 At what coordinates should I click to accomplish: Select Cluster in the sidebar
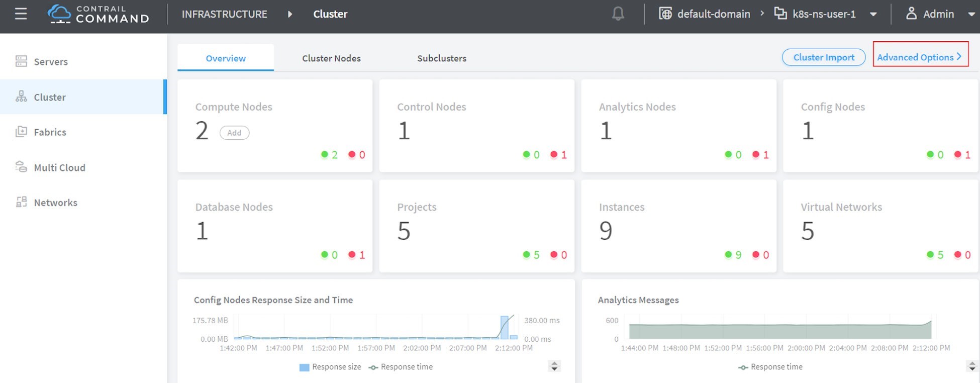[x=83, y=97]
